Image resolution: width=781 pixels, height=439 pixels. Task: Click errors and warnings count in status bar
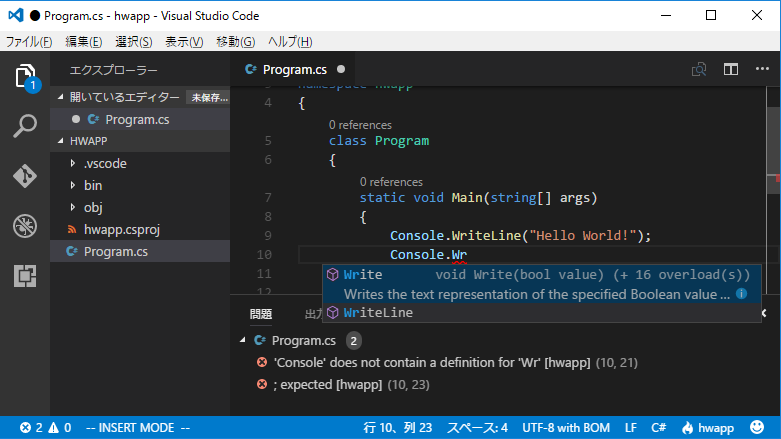click(x=46, y=427)
